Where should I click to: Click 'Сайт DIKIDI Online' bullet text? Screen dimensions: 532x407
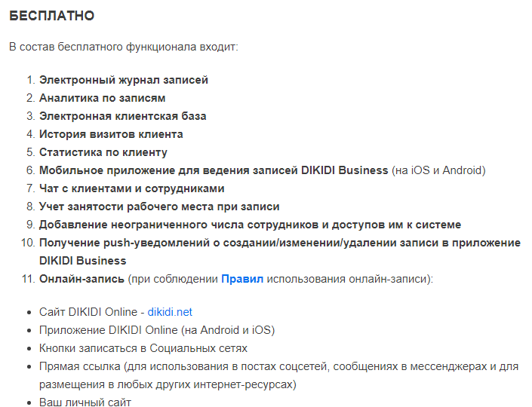click(88, 312)
